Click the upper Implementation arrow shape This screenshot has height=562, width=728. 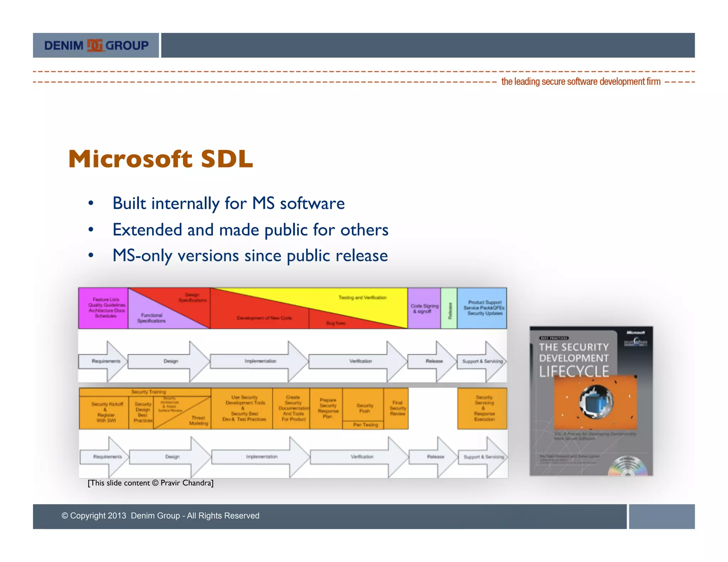(259, 361)
